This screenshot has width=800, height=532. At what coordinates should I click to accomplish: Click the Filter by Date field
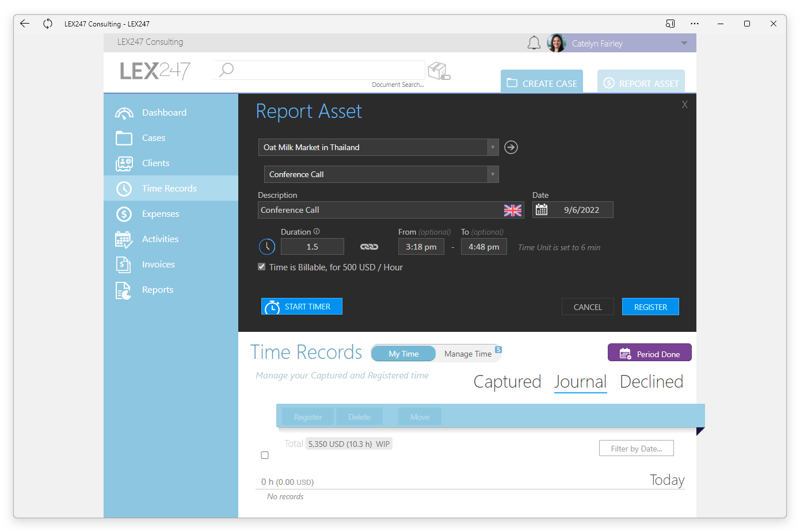(637, 449)
